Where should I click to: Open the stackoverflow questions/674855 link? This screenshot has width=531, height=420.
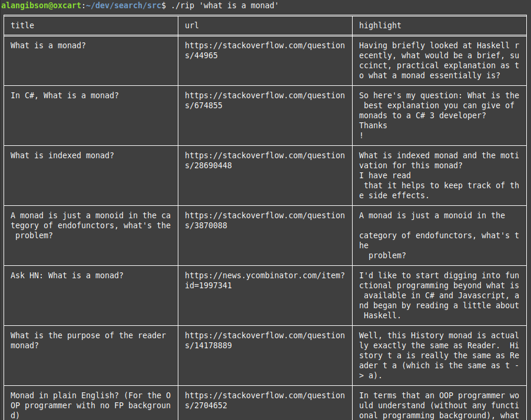coord(265,101)
